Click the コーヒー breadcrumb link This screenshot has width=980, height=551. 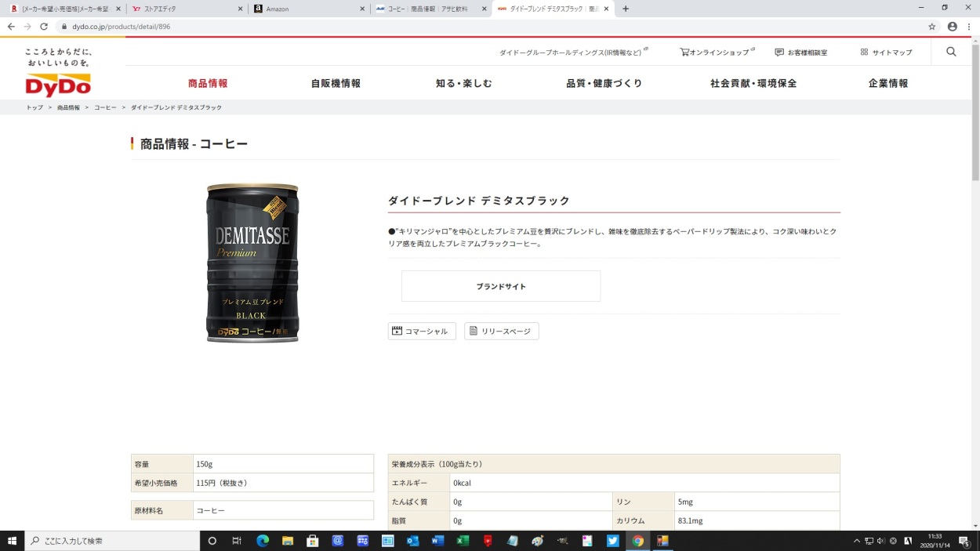click(x=105, y=107)
